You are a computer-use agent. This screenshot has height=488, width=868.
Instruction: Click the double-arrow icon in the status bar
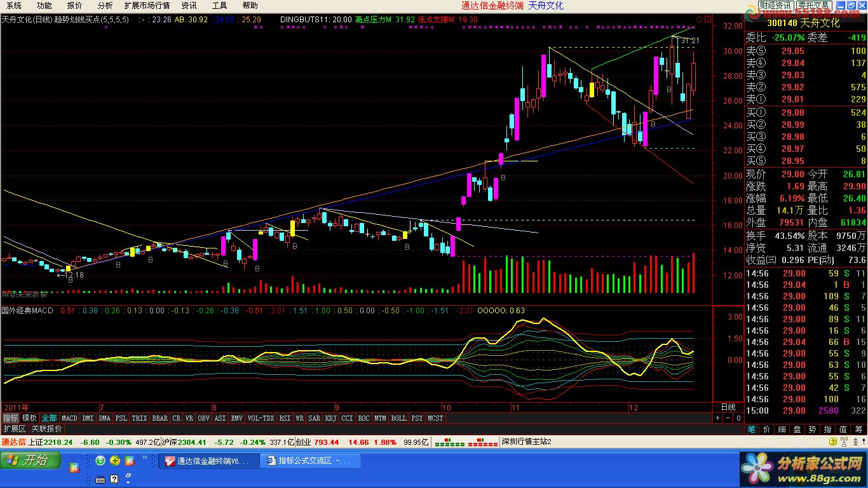(855, 442)
